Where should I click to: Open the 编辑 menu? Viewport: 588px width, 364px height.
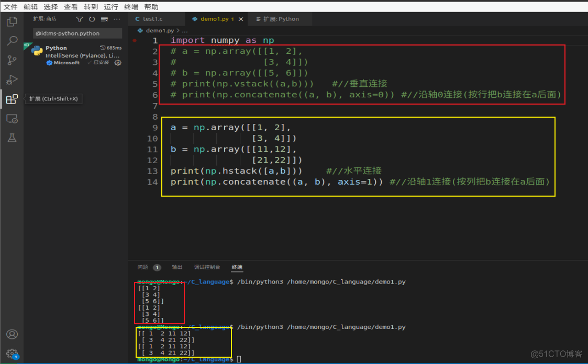(x=31, y=7)
